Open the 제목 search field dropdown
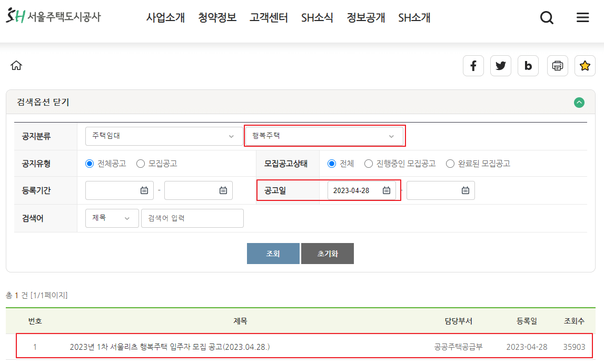Screen dimensions: 604x364 (112, 218)
